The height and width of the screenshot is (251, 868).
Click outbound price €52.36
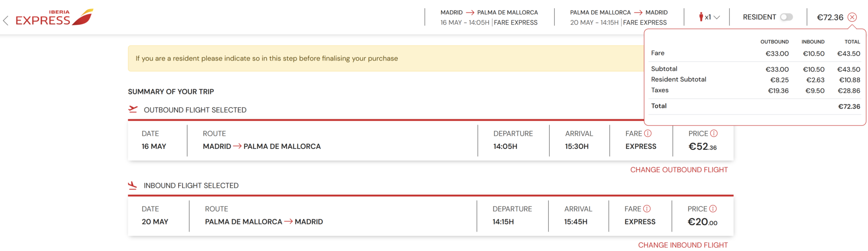point(703,147)
